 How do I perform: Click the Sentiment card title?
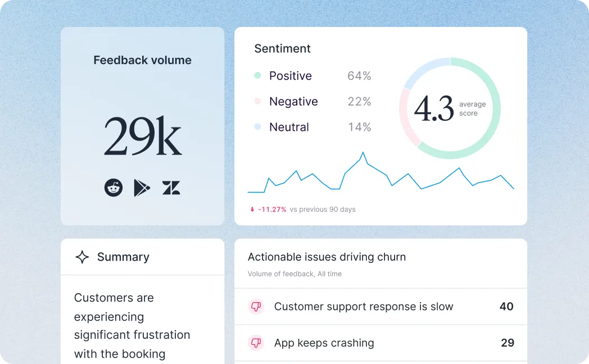tap(283, 48)
